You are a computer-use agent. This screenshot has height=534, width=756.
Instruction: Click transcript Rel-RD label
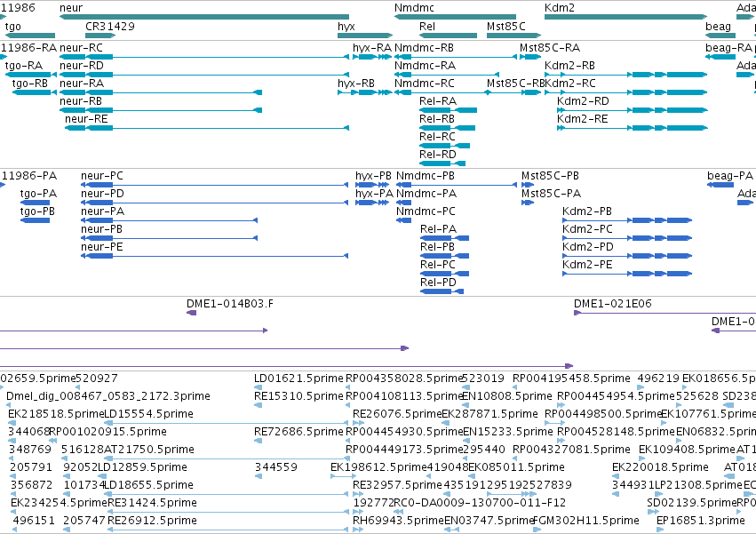tap(438, 155)
